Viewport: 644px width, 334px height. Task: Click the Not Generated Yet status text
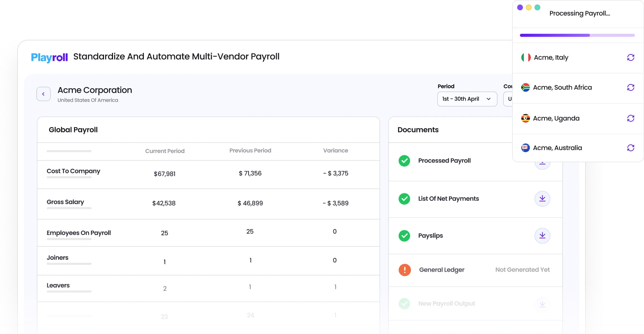coord(522,270)
